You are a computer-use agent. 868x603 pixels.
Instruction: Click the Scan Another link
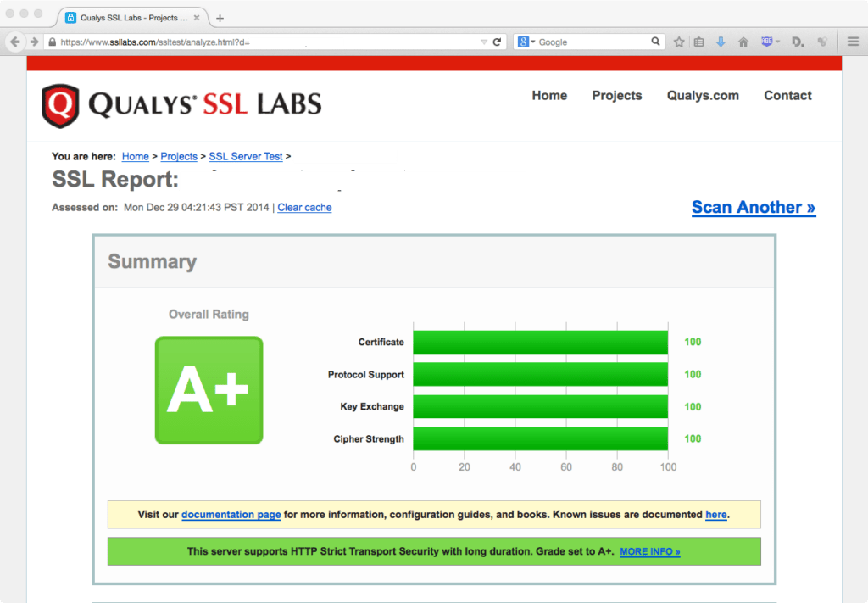point(753,208)
